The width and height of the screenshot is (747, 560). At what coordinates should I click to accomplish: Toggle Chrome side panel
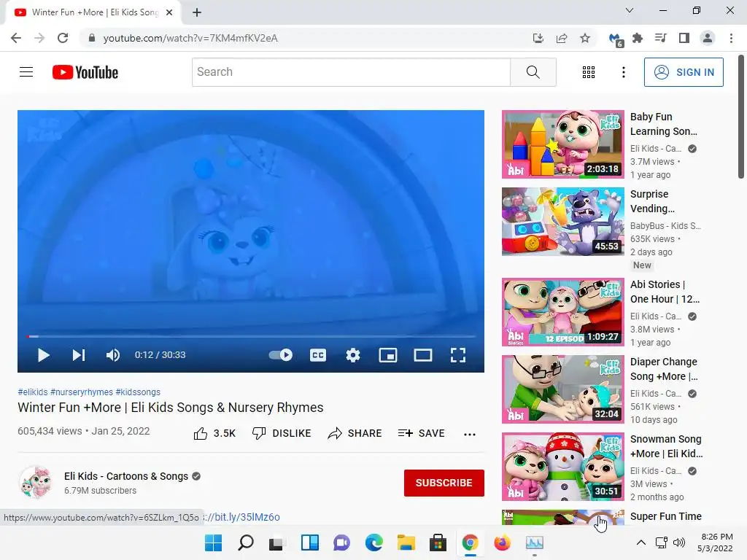(684, 38)
